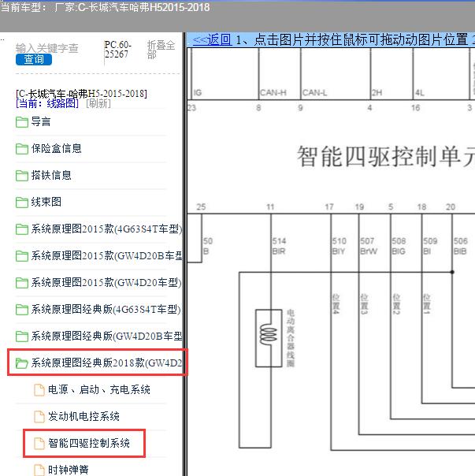This screenshot has height=476, width=475.
Task: Click folder icon of 系统原理图经典版(4G63S4T车型)
Action: [22, 310]
